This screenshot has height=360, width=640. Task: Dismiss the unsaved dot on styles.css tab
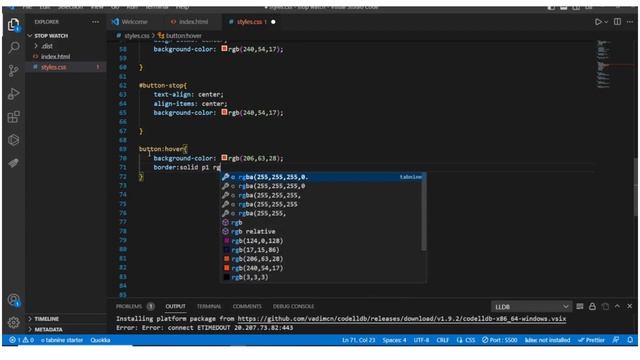pos(273,22)
